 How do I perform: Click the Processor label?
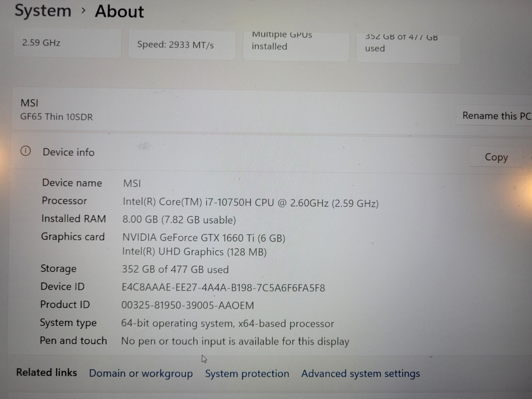[64, 200]
